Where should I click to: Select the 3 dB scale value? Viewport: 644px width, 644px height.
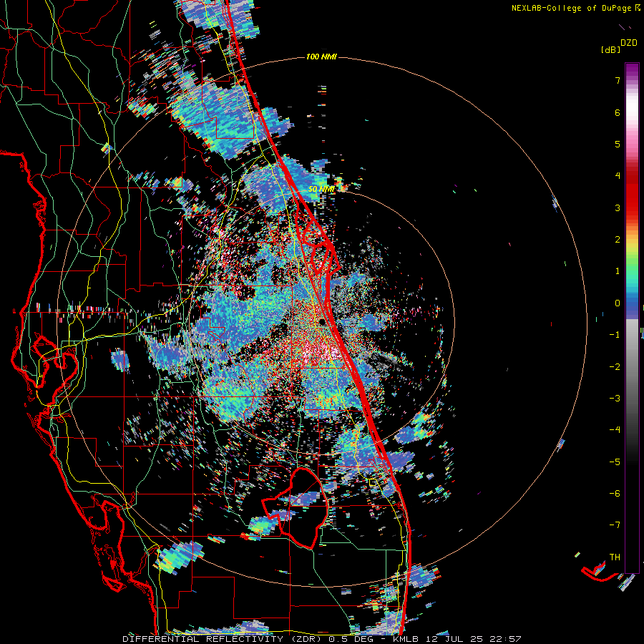click(618, 208)
